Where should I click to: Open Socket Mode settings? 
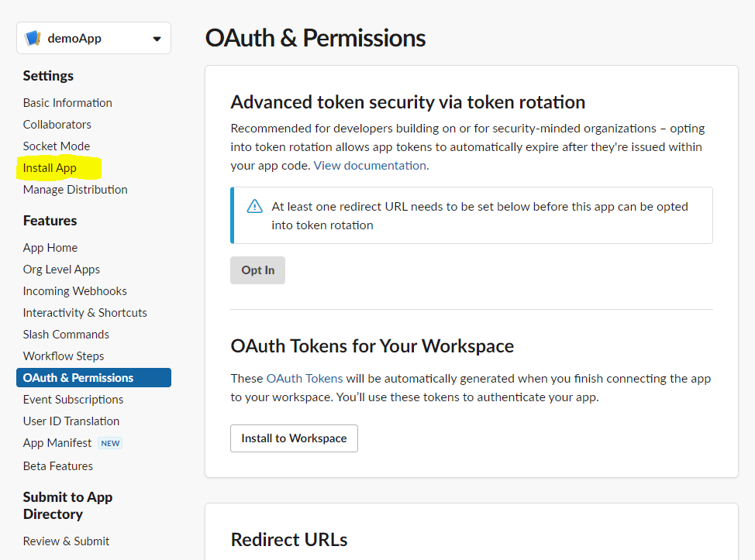click(x=57, y=146)
